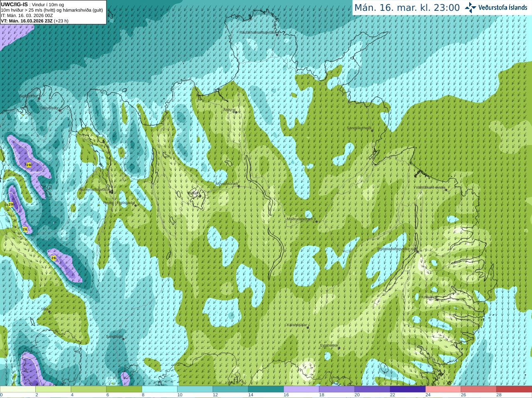Pick the 12–14 m/s teal legend swatch

pos(231,389)
